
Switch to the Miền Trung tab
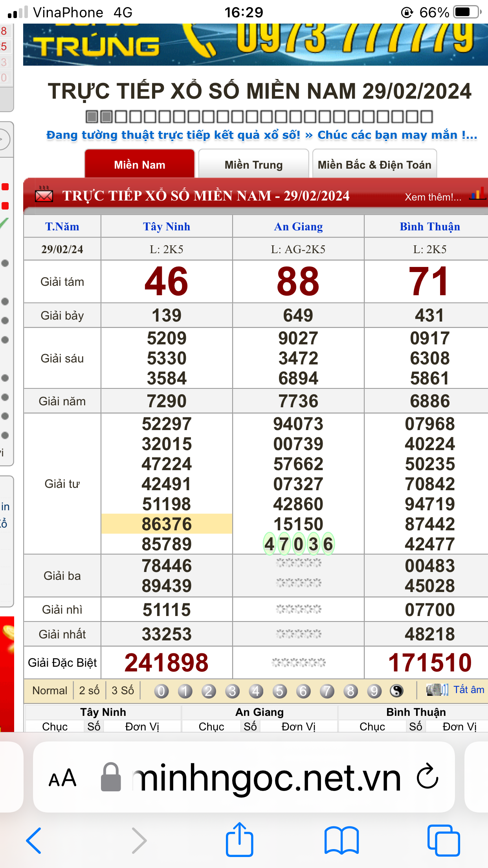click(x=253, y=165)
